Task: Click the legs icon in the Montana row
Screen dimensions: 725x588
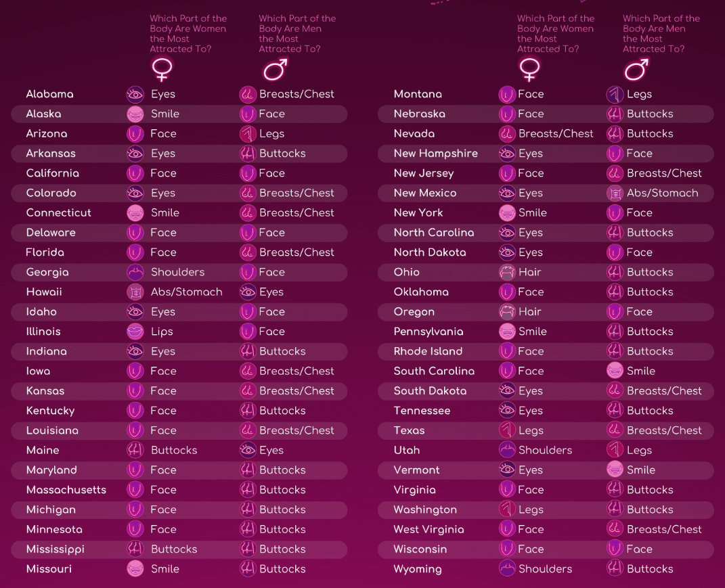Action: [615, 94]
